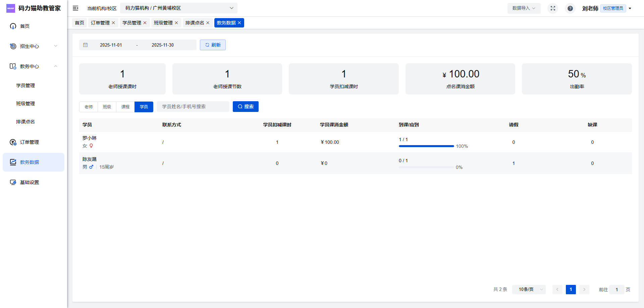644x308 pixels.
Task: Open help via the question mark icon
Action: (x=570, y=8)
